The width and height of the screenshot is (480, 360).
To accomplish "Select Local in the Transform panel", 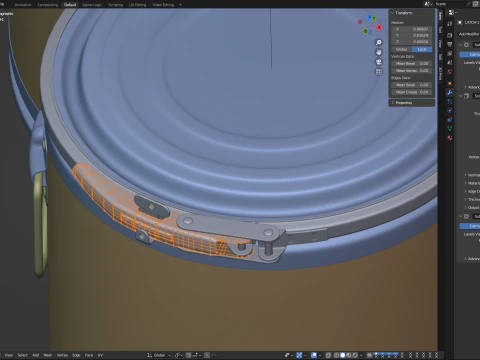I will point(422,49).
